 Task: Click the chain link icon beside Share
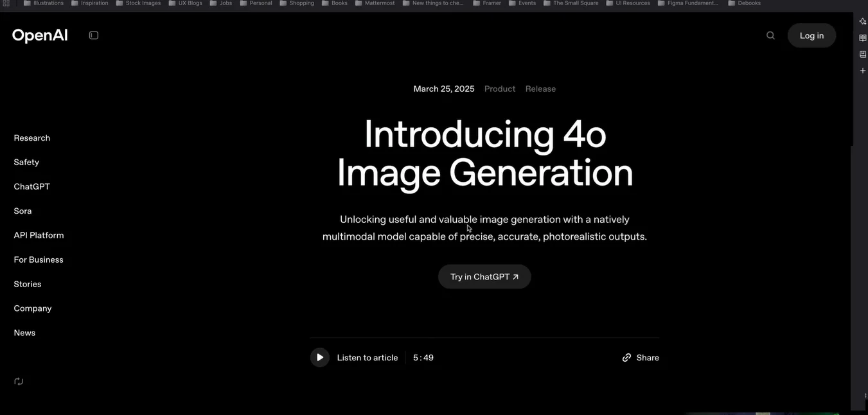tap(626, 358)
